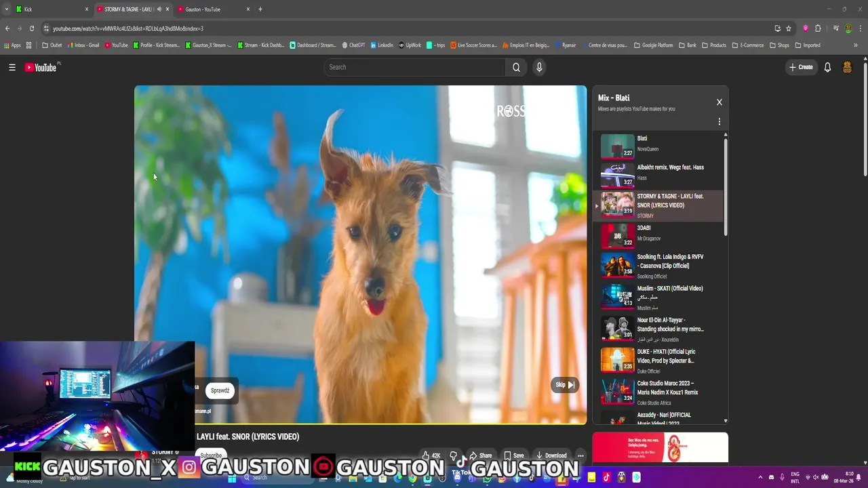This screenshot has width=868, height=488.
Task: Share the video
Action: pos(480,455)
